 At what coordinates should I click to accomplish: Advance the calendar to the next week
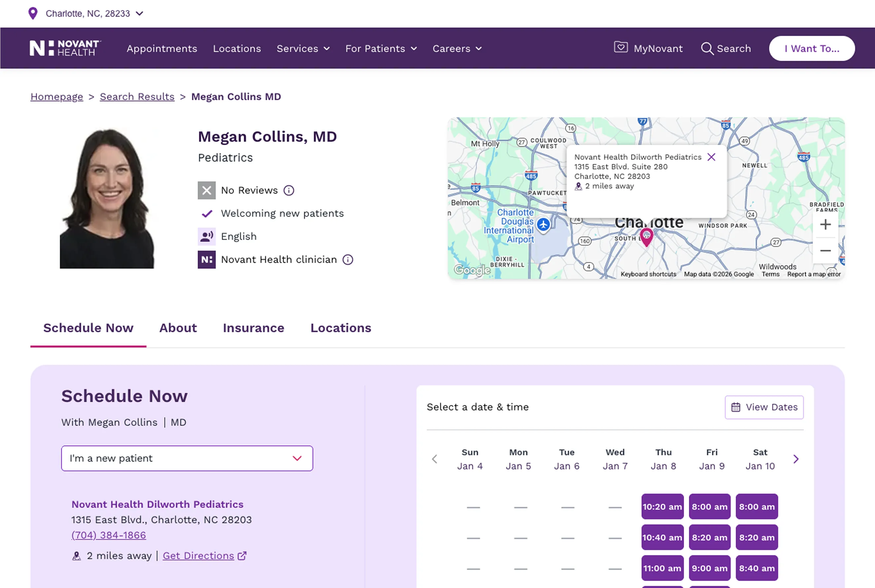click(795, 459)
